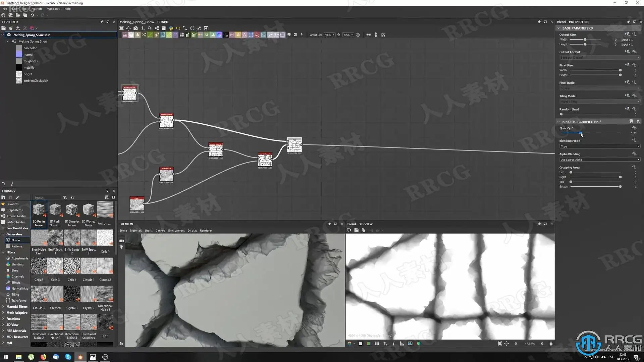
Task: Open the Alpha Blending dropdown
Action: (x=599, y=160)
